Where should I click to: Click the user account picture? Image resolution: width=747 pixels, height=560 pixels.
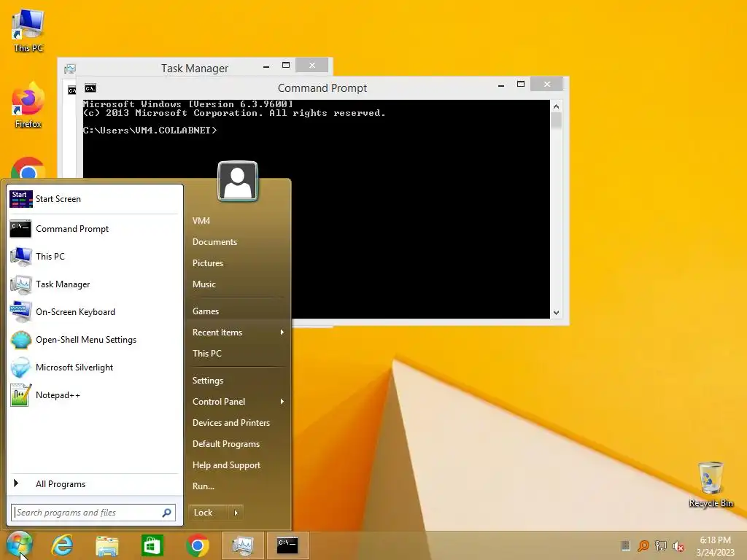pos(238,182)
